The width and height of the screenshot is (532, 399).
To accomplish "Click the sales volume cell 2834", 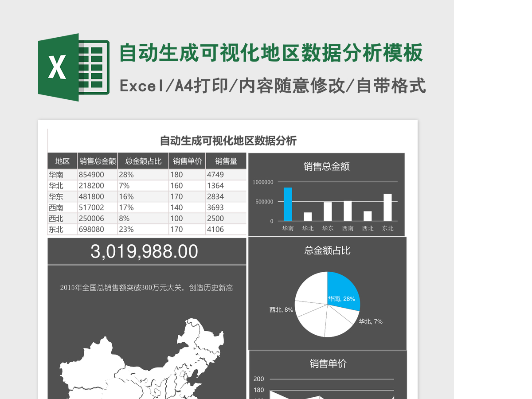I will (x=226, y=196).
